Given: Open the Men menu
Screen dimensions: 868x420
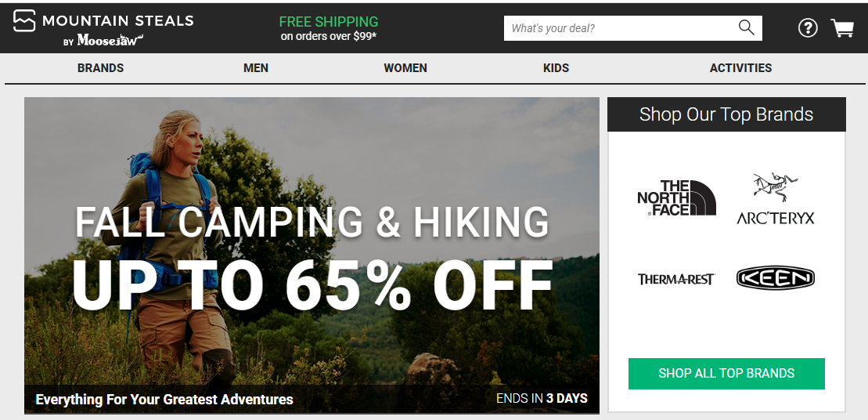Looking at the screenshot, I should [256, 68].
